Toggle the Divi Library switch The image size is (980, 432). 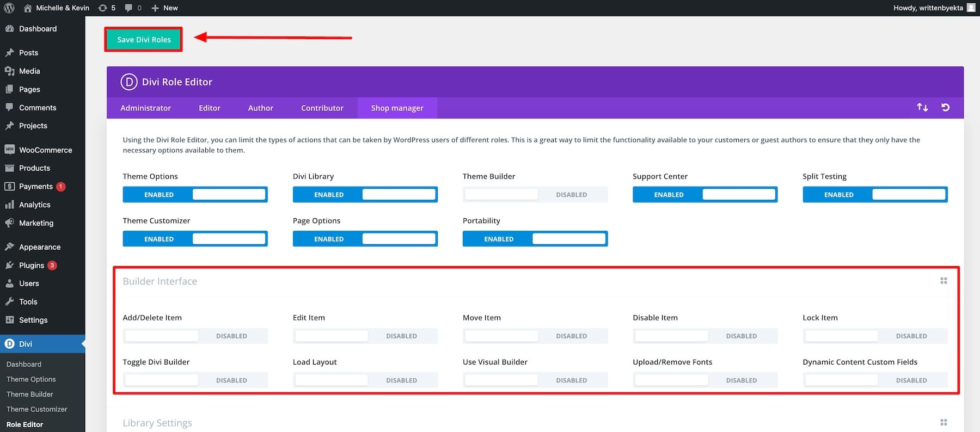pyautogui.click(x=365, y=195)
